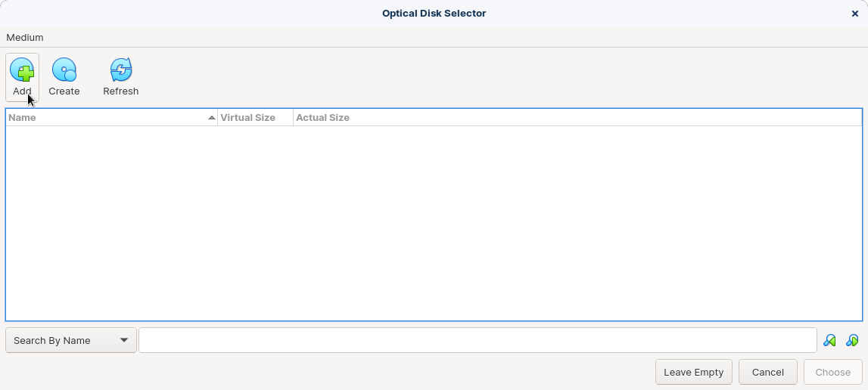Sort list by Virtual Size column

point(255,117)
